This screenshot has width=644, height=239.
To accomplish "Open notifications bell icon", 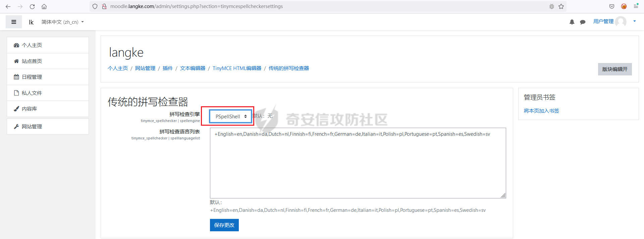I will pyautogui.click(x=572, y=22).
